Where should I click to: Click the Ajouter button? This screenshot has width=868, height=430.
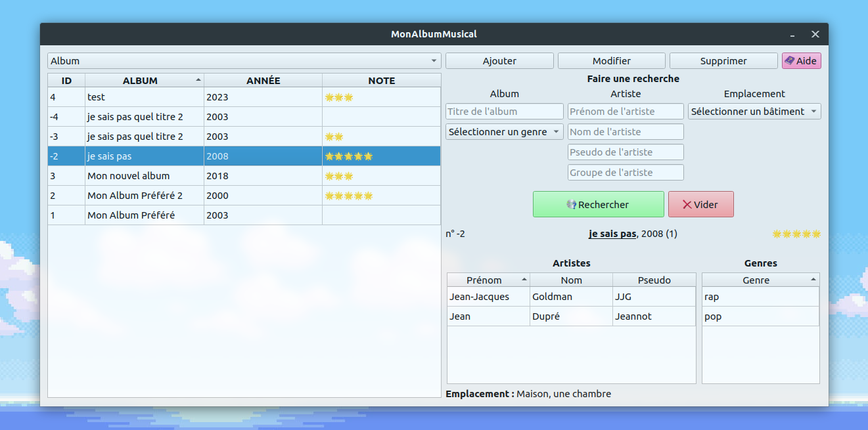tap(499, 60)
